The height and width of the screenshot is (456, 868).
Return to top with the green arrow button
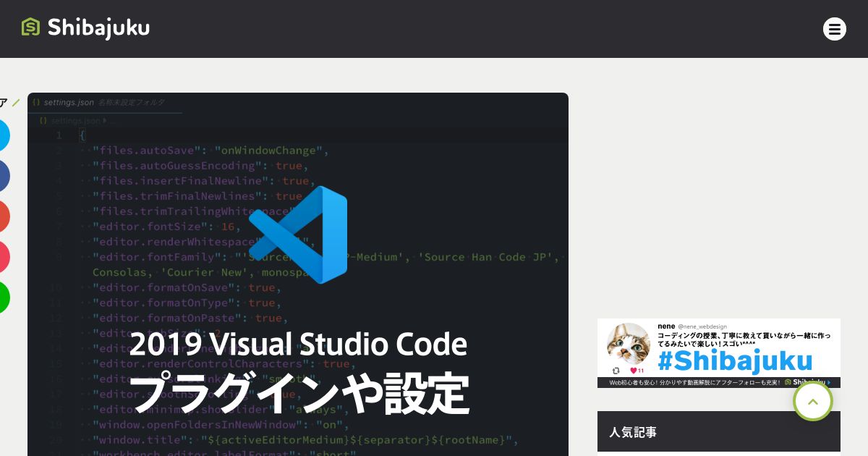pyautogui.click(x=813, y=401)
